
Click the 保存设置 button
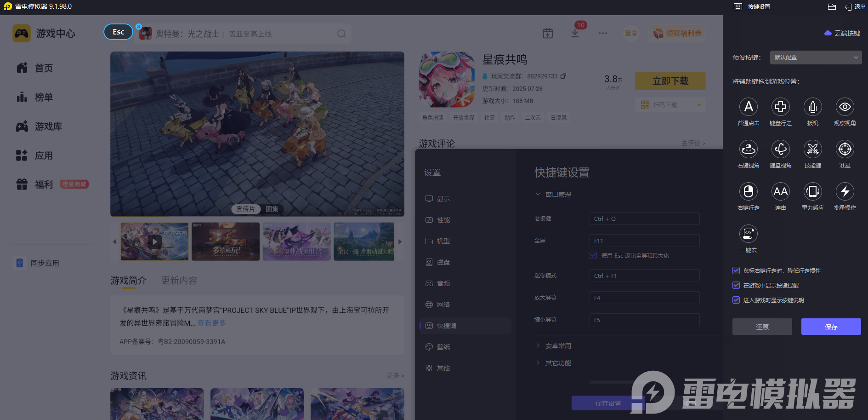[608, 403]
